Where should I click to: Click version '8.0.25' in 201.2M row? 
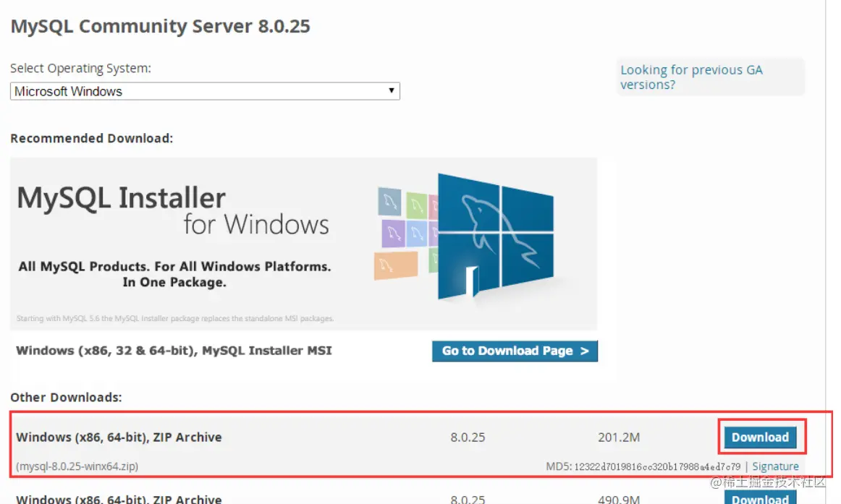point(468,437)
